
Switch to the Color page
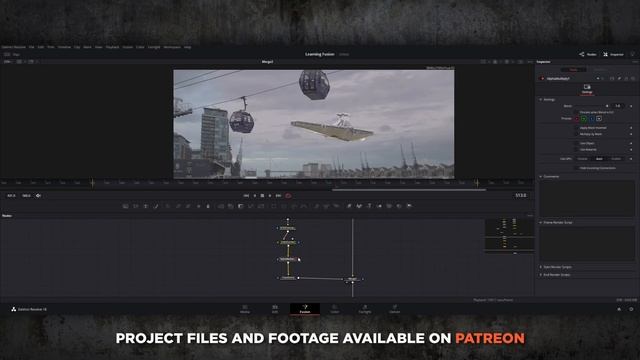pyautogui.click(x=335, y=309)
